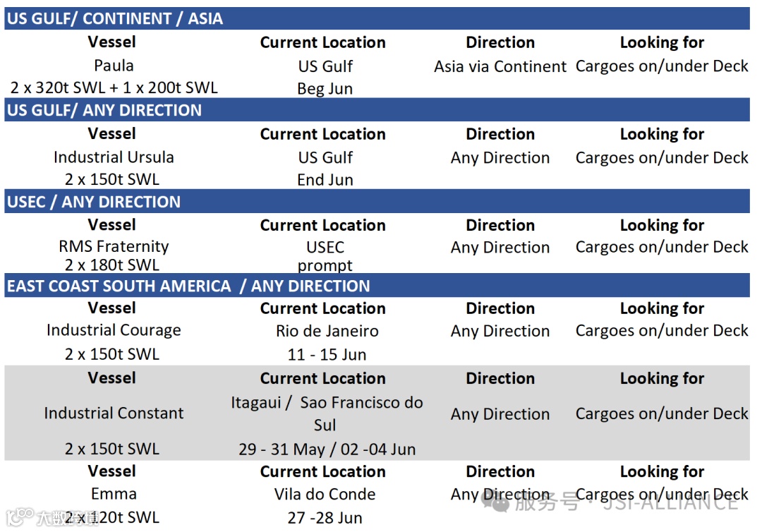Select the Industrial Ursula vessel cell
Screen dimensions: 762x532
[x=113, y=157]
